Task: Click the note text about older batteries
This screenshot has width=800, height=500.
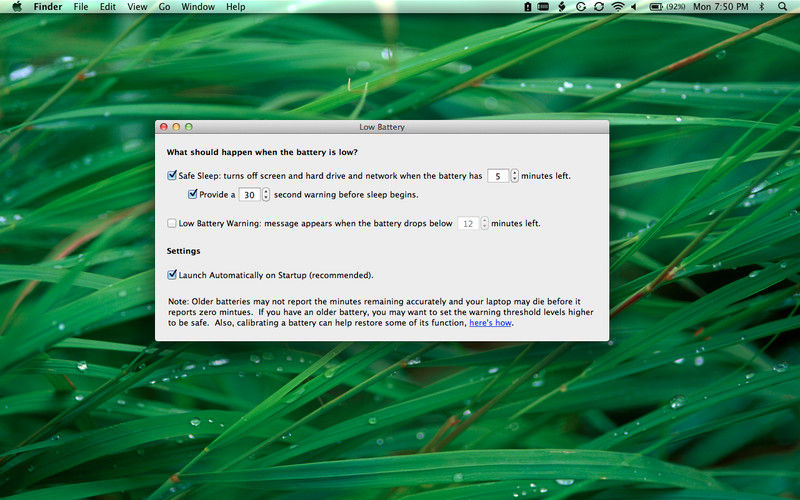Action: point(381,312)
